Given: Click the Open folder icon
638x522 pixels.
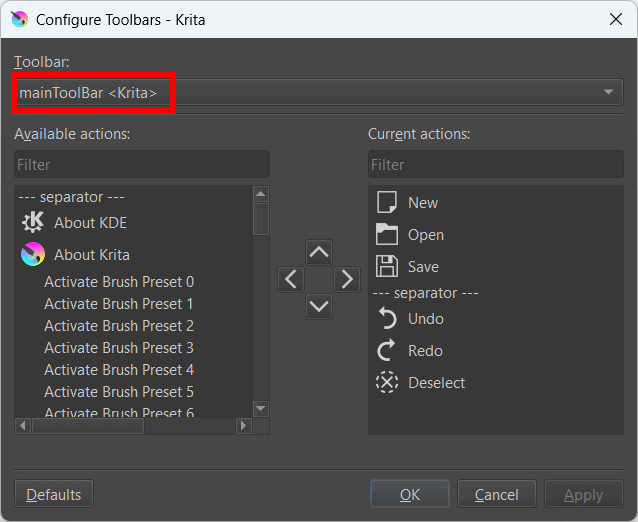Looking at the screenshot, I should pos(387,234).
